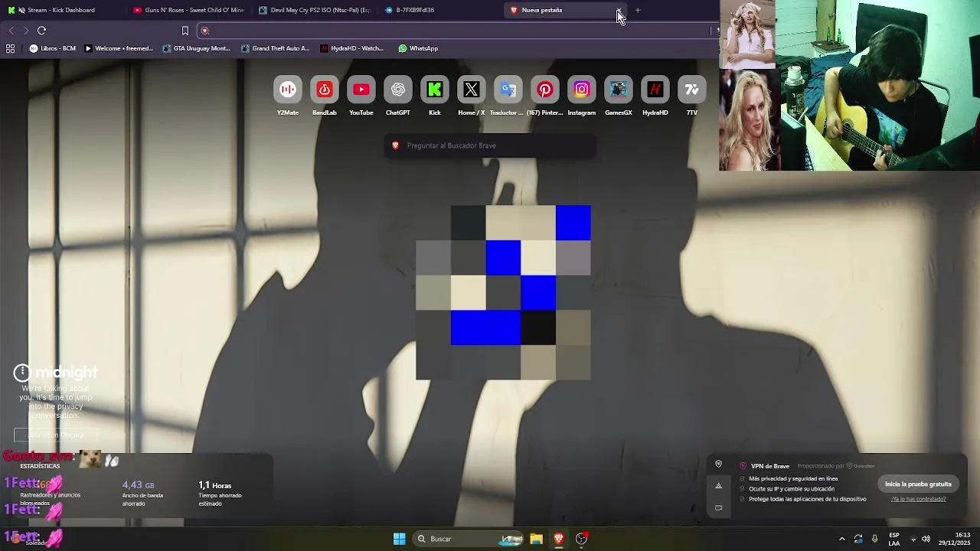The image size is (980, 551).
Task: Click the VPN de Brave title
Action: click(x=770, y=466)
